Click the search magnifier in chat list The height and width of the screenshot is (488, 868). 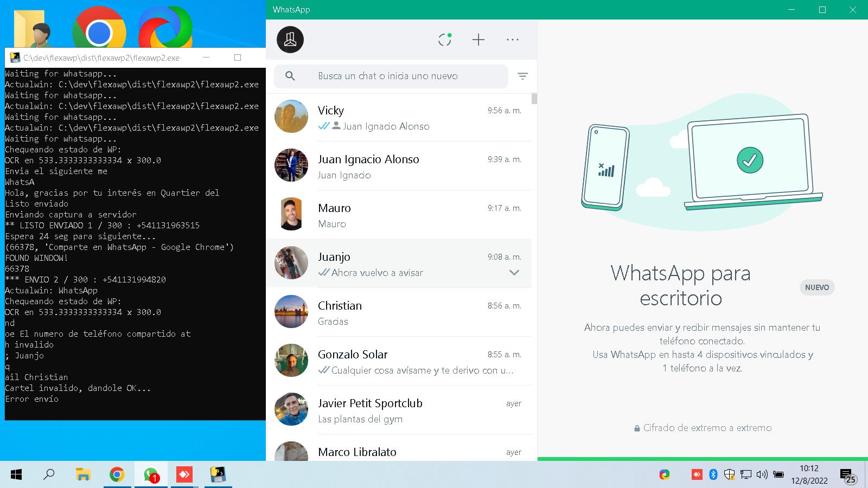click(290, 76)
